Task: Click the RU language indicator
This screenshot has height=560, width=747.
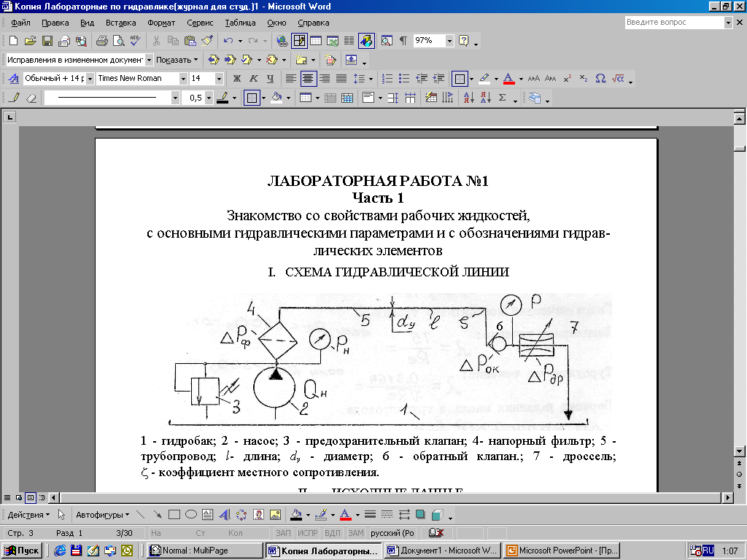Action: point(708,551)
